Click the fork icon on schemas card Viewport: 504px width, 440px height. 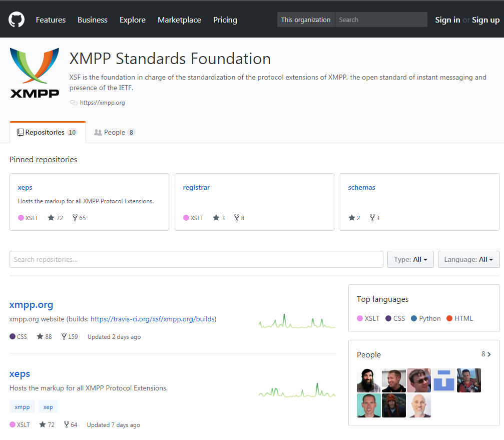click(372, 218)
